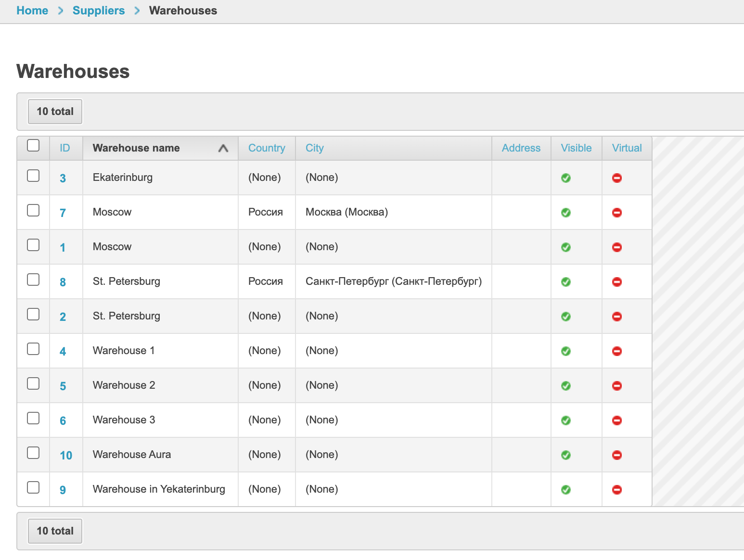
Task: Select the Ekaterinburg warehouse checkbox
Action: (x=33, y=176)
